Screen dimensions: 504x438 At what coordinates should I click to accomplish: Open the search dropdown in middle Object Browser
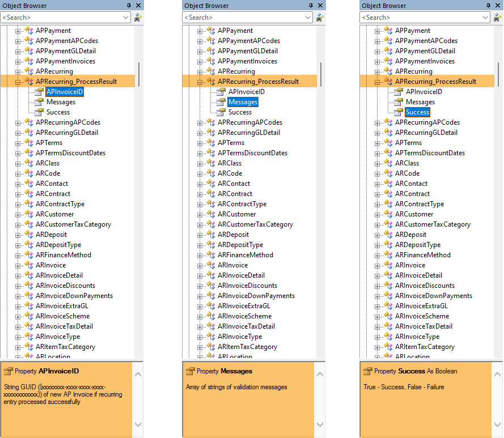click(x=308, y=18)
